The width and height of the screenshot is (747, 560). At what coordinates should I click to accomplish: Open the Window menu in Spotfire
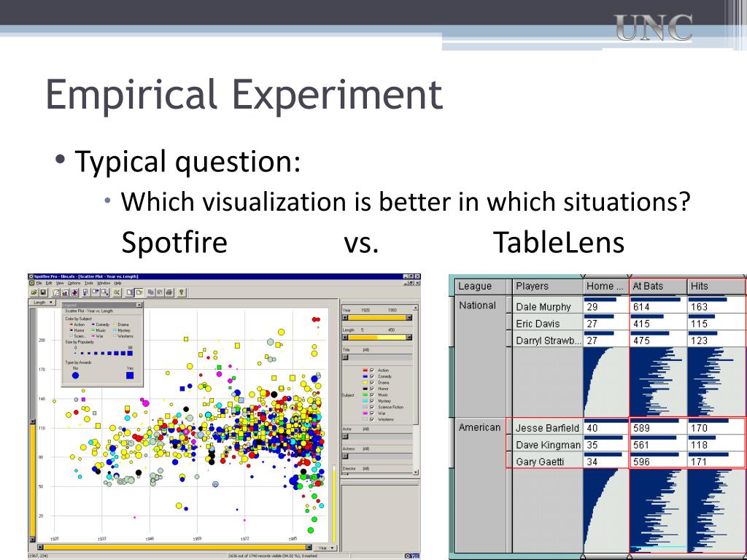104,283
